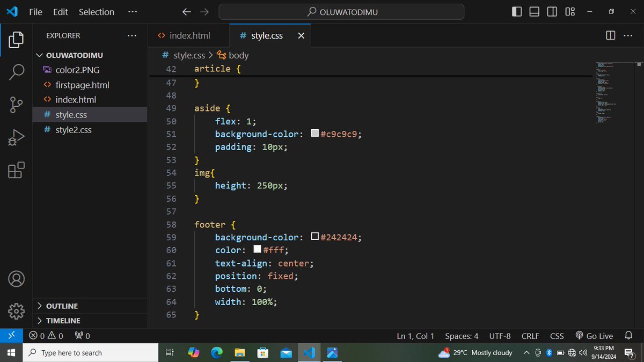Select style.css in the explorer tree
This screenshot has height=362, width=644.
pyautogui.click(x=90, y=115)
